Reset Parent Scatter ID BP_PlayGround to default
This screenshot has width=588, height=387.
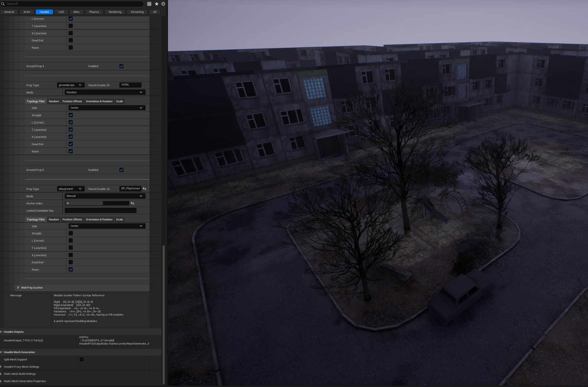(x=144, y=189)
